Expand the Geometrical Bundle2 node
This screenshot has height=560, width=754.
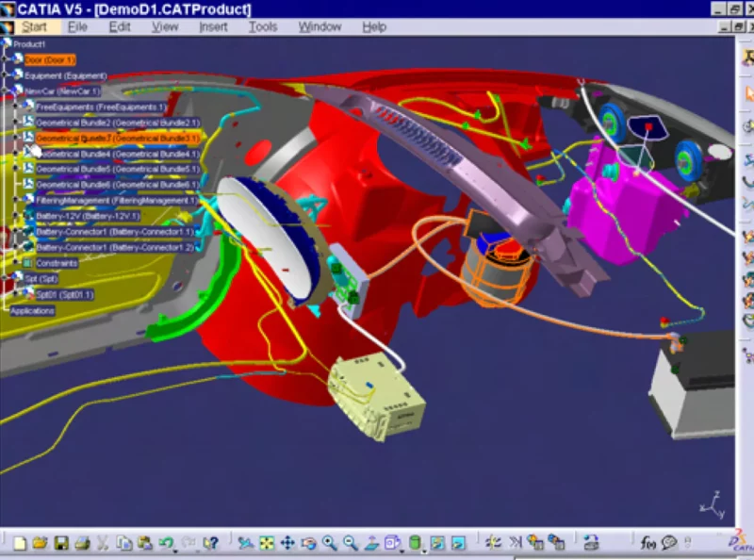(16, 123)
